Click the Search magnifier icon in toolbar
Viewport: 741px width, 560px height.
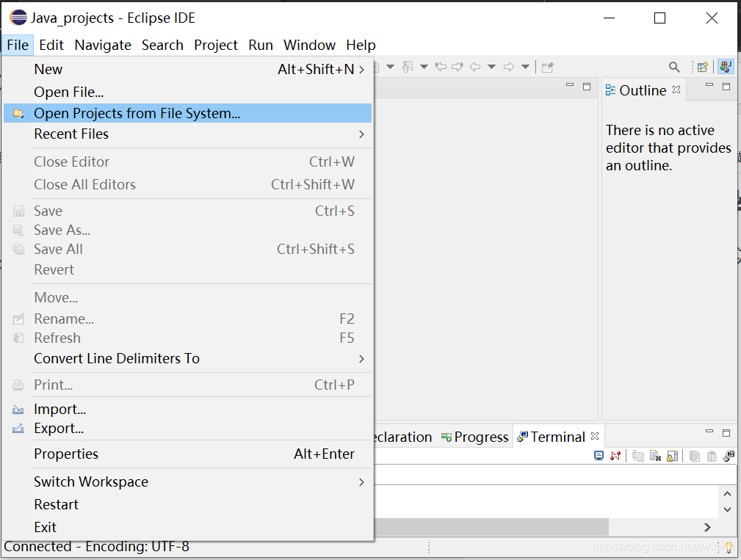point(674,67)
